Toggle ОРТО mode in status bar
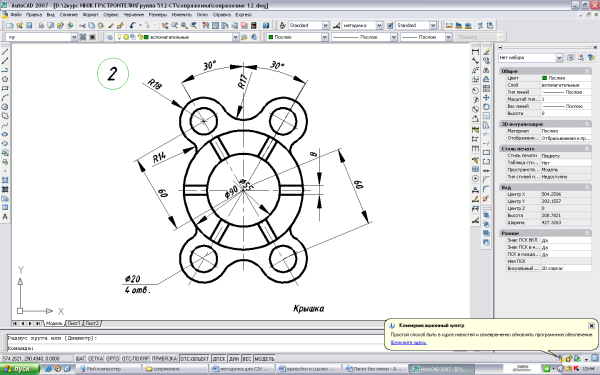 [x=112, y=359]
